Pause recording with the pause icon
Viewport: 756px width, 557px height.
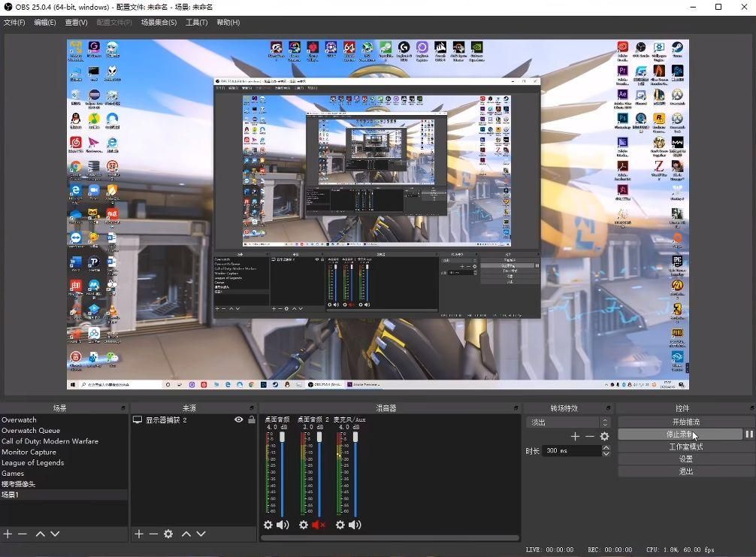click(x=749, y=434)
